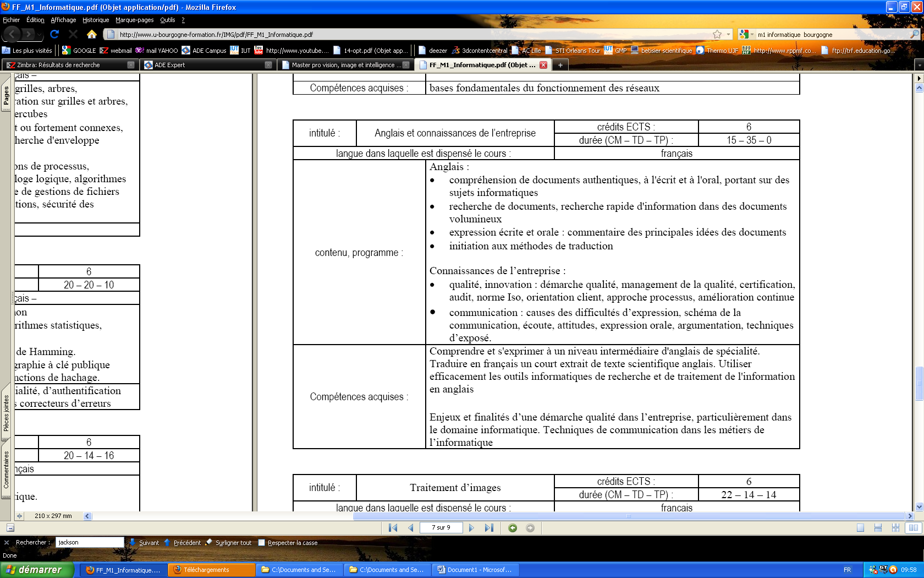
Task: Open the Affichage menu
Action: pyautogui.click(x=63, y=20)
